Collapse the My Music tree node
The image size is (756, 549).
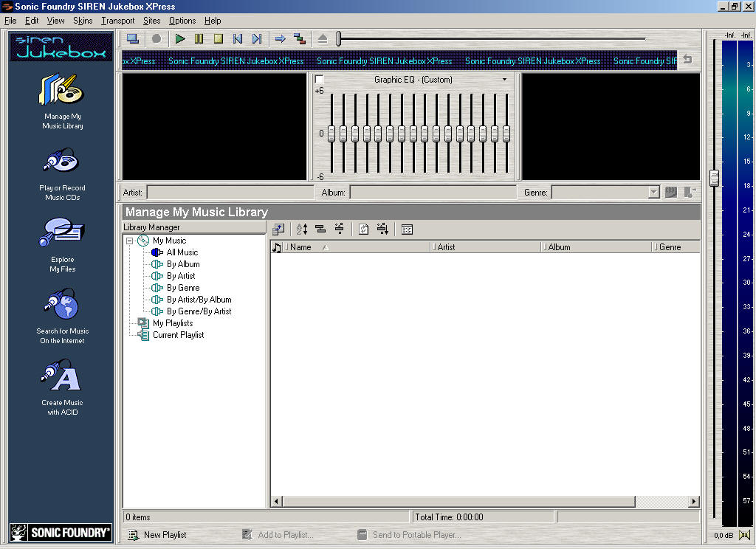click(130, 241)
